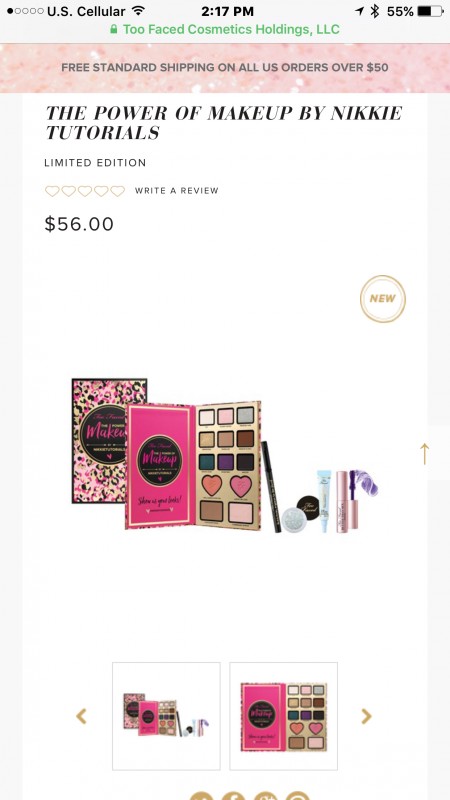
Task: Select the open palette thumbnail image
Action: (x=284, y=716)
